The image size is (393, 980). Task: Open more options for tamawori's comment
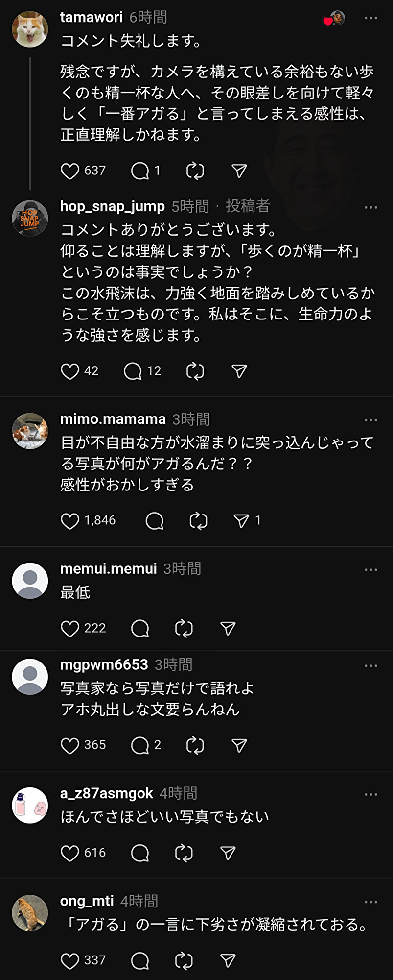[370, 18]
